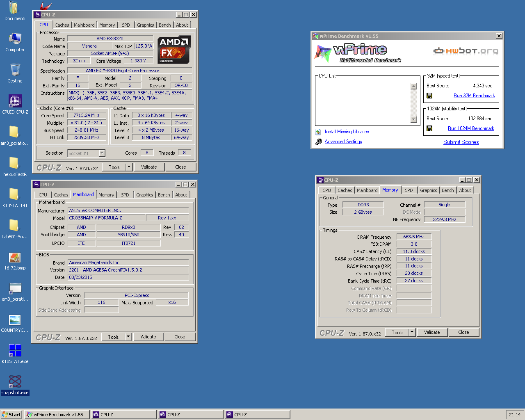The height and width of the screenshot is (420, 525).
Task: Click Tools button in the CPU-Z Memory window
Action: tap(397, 332)
